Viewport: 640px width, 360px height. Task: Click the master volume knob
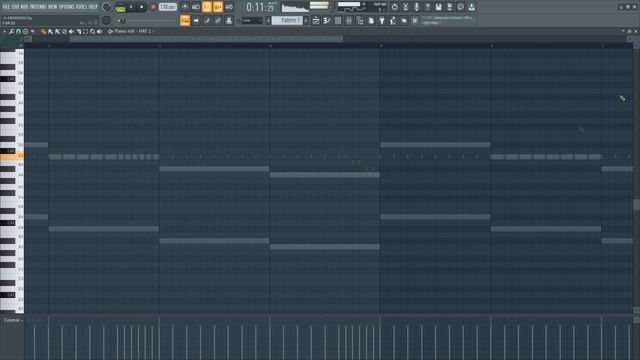coord(107,7)
